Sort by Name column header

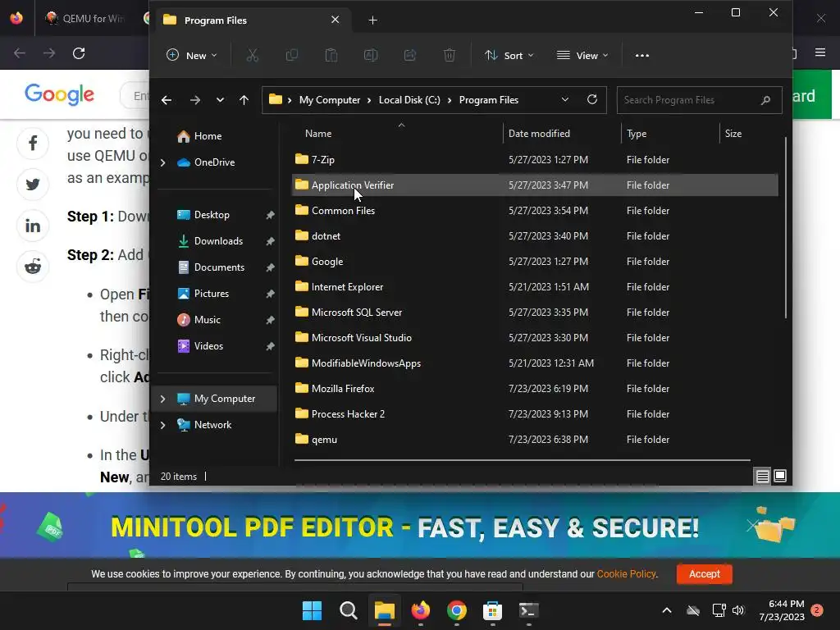(x=318, y=134)
